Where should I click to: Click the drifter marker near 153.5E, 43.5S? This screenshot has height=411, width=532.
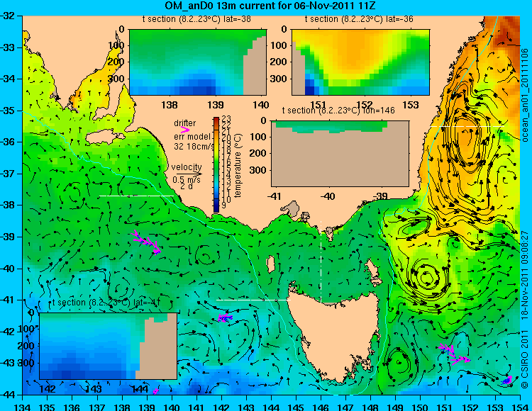tap(507, 381)
